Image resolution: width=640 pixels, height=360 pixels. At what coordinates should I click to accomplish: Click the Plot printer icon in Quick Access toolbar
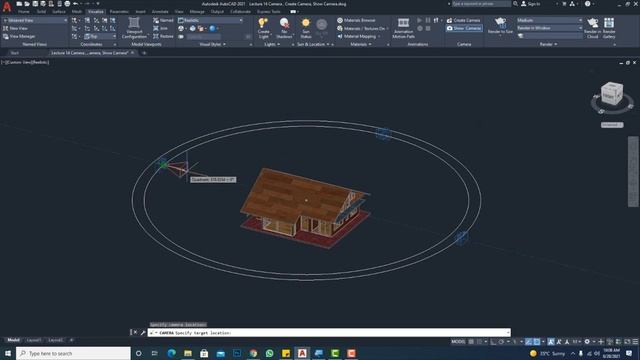coord(67,4)
